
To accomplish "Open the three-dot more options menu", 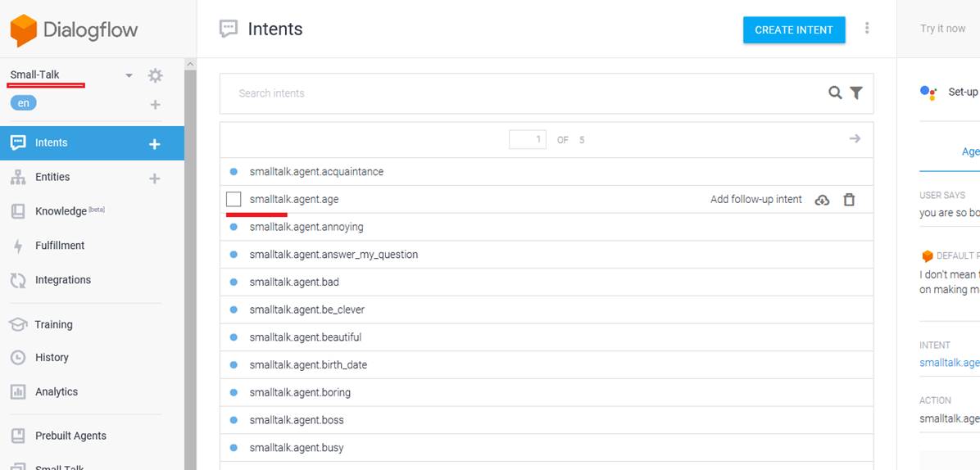I will point(867,29).
